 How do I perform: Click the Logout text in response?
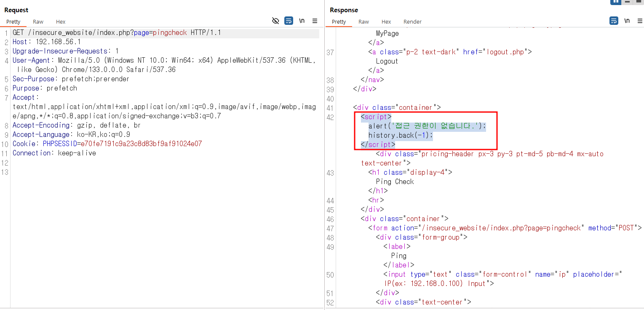pyautogui.click(x=387, y=61)
